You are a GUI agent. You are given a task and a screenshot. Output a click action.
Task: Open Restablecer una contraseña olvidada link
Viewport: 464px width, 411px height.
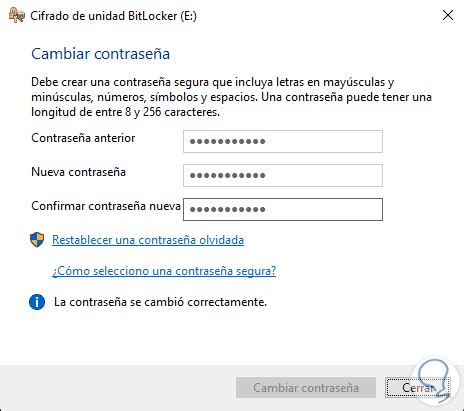point(148,240)
